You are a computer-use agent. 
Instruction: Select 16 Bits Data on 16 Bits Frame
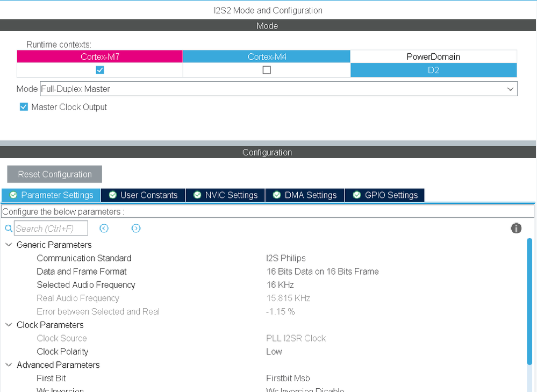pos(323,272)
